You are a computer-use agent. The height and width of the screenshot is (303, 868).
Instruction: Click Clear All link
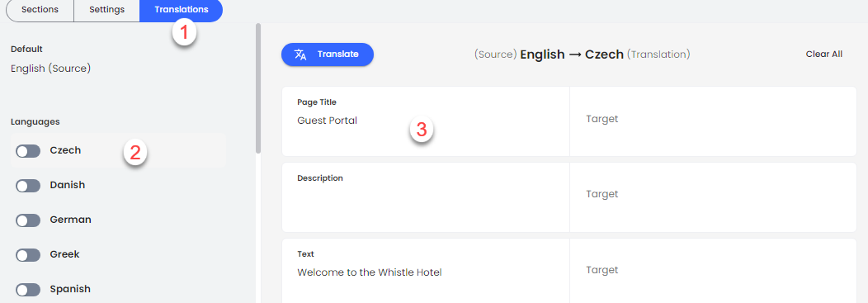(823, 54)
